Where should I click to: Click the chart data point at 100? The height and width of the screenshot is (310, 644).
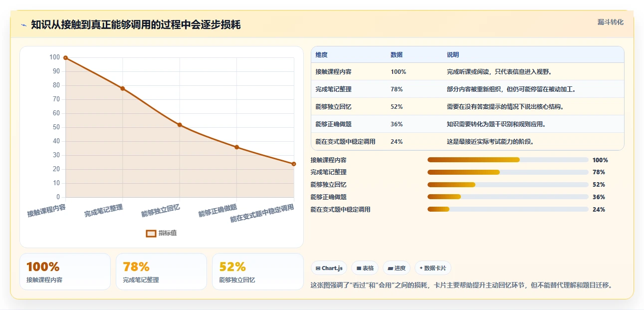(65, 58)
